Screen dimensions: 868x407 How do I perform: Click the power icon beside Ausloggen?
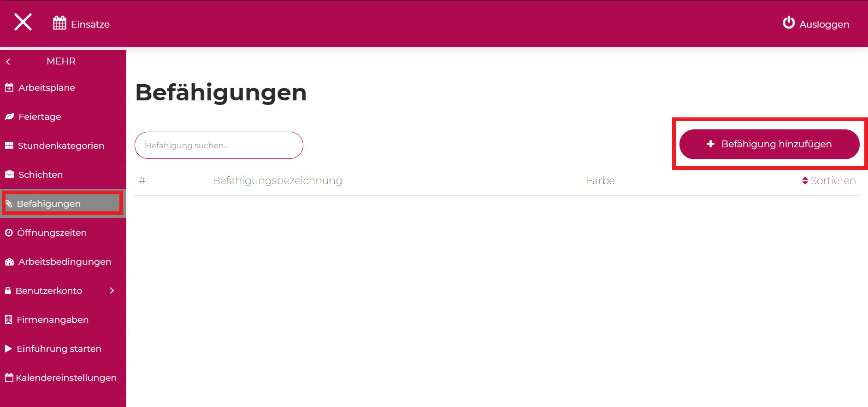click(x=789, y=23)
